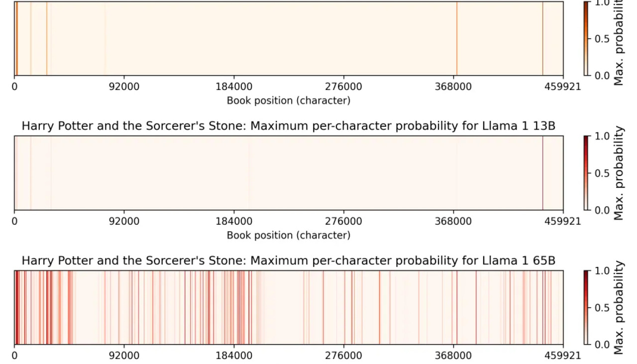
Task: Click the Llama 1 13B plot colorbar
Action: (586, 173)
